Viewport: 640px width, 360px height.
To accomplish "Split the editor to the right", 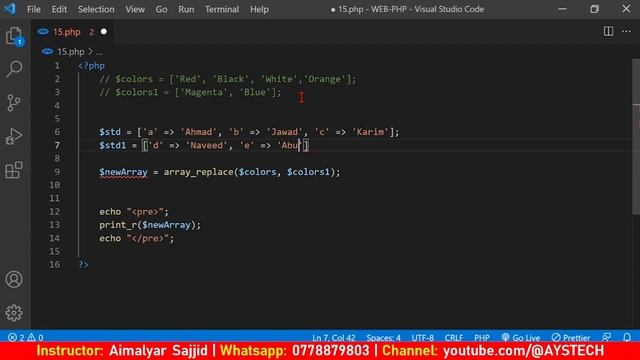I will (608, 31).
